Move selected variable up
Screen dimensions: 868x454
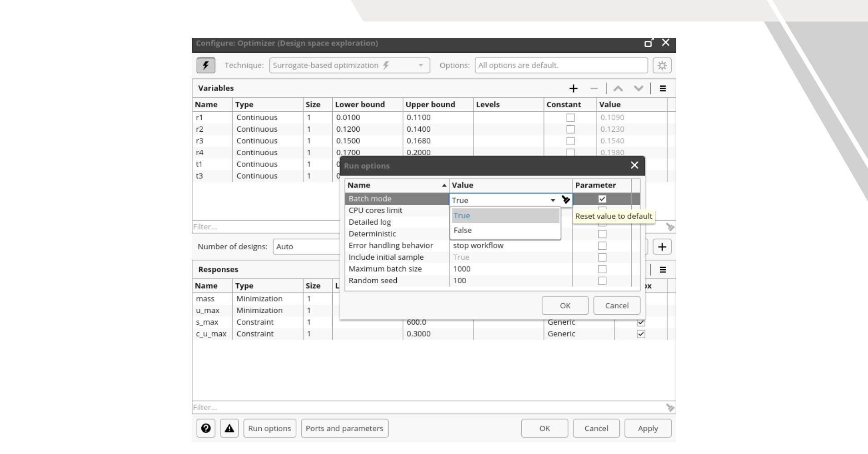point(618,88)
